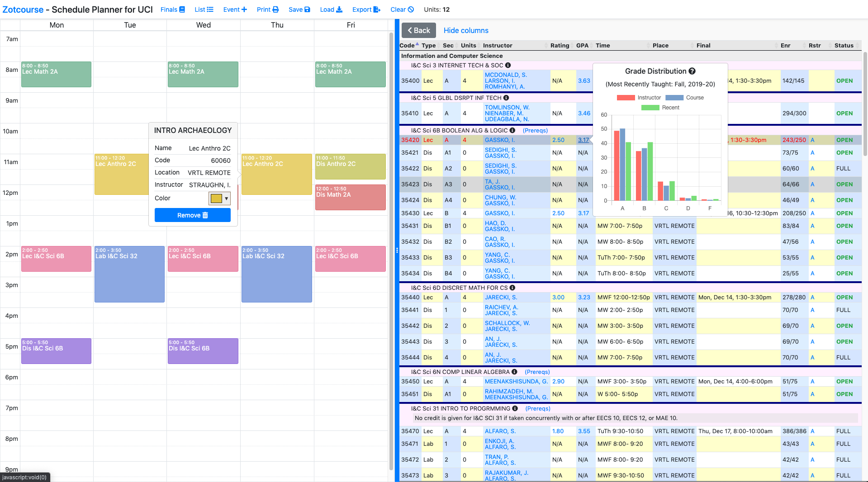Viewport: 868px width, 482px height.
Task: Open finals view via the Finals calendar icon
Action: point(182,9)
